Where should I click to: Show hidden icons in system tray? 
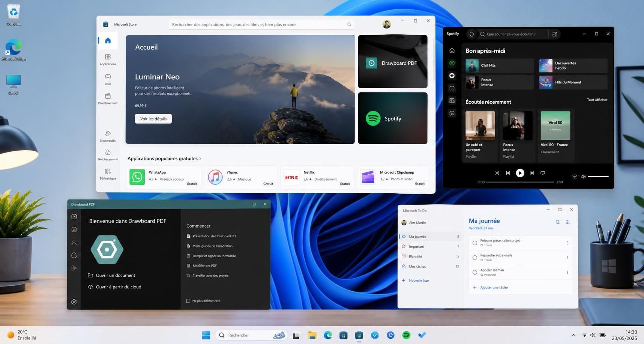click(573, 335)
